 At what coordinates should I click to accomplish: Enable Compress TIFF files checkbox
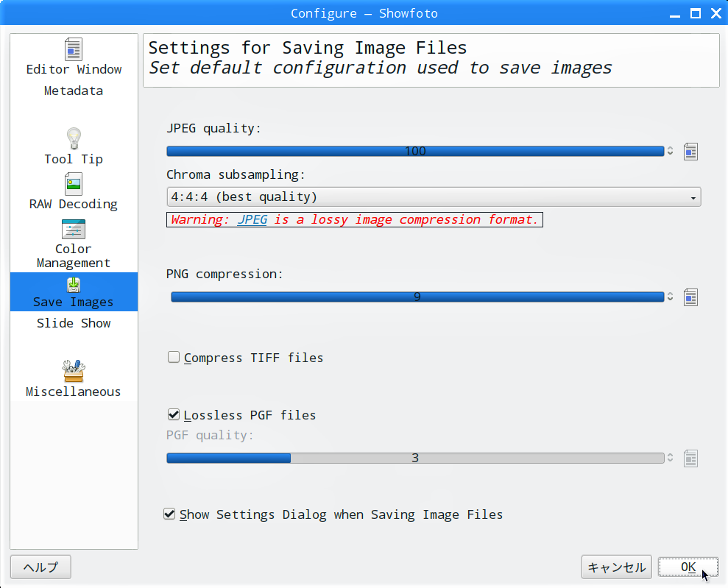[x=174, y=357]
